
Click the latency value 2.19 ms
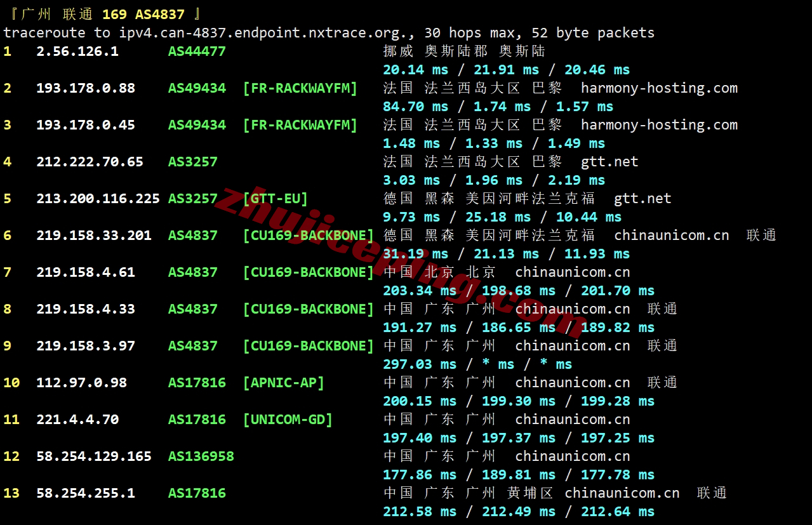(576, 180)
